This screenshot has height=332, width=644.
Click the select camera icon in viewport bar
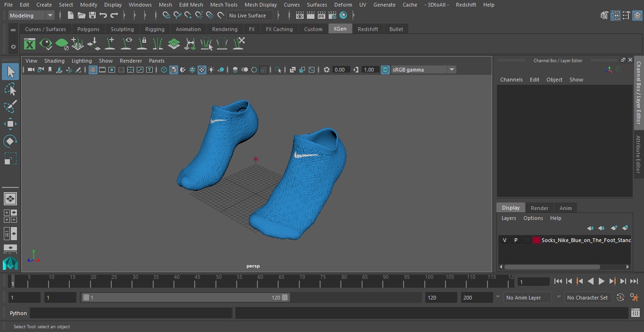coord(31,70)
